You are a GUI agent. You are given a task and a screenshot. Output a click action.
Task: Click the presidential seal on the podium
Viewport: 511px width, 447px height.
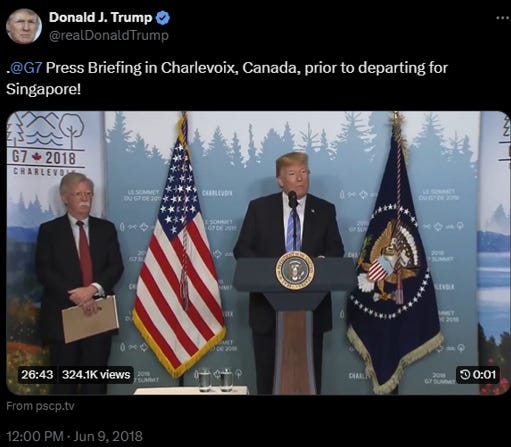295,270
